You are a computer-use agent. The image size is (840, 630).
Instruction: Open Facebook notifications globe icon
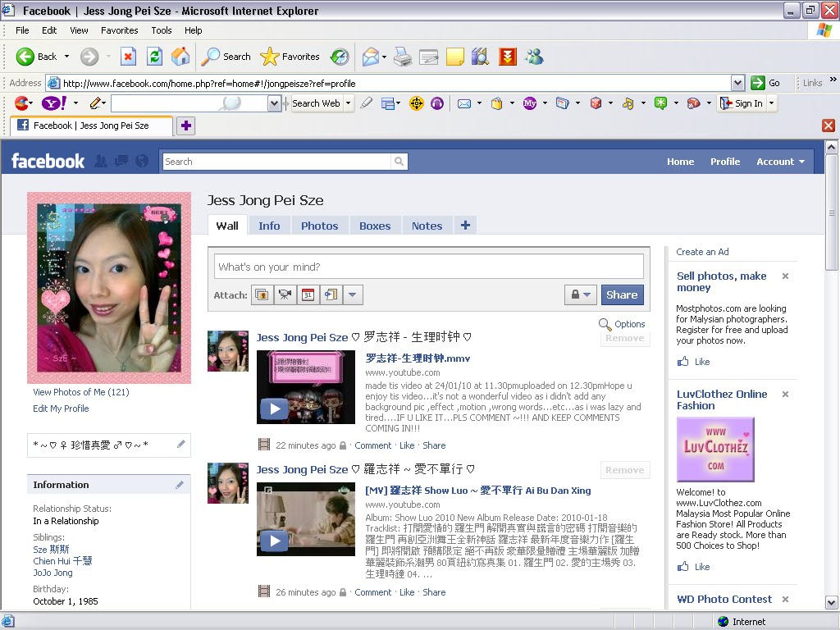142,161
